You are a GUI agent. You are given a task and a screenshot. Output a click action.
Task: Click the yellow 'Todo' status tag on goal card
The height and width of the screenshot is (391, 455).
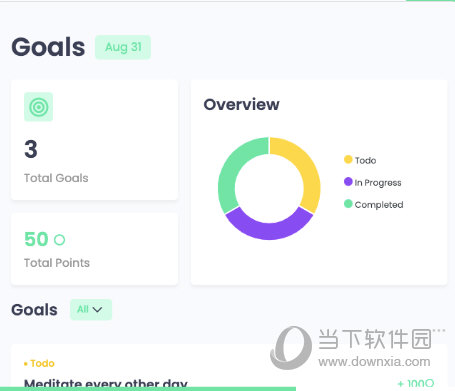pos(39,363)
